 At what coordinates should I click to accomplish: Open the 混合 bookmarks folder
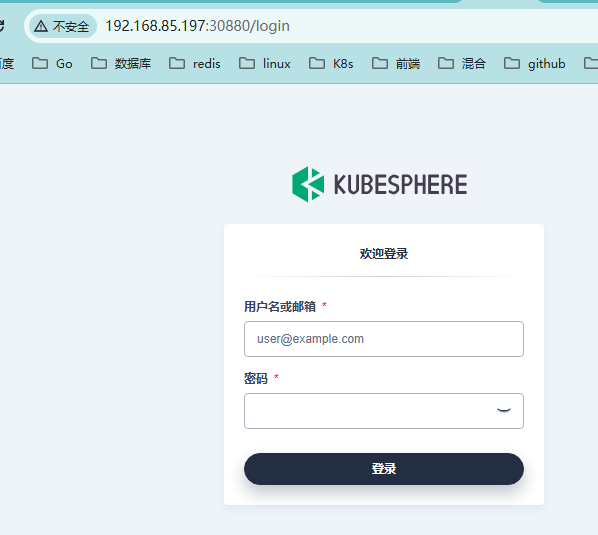(x=462, y=63)
